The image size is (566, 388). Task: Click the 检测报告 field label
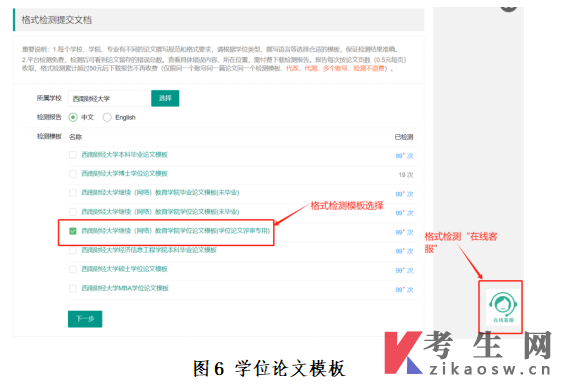coord(49,117)
